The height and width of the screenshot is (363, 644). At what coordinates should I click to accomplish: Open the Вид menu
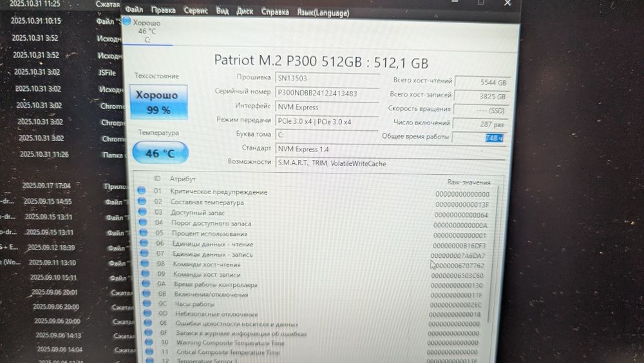tap(222, 11)
